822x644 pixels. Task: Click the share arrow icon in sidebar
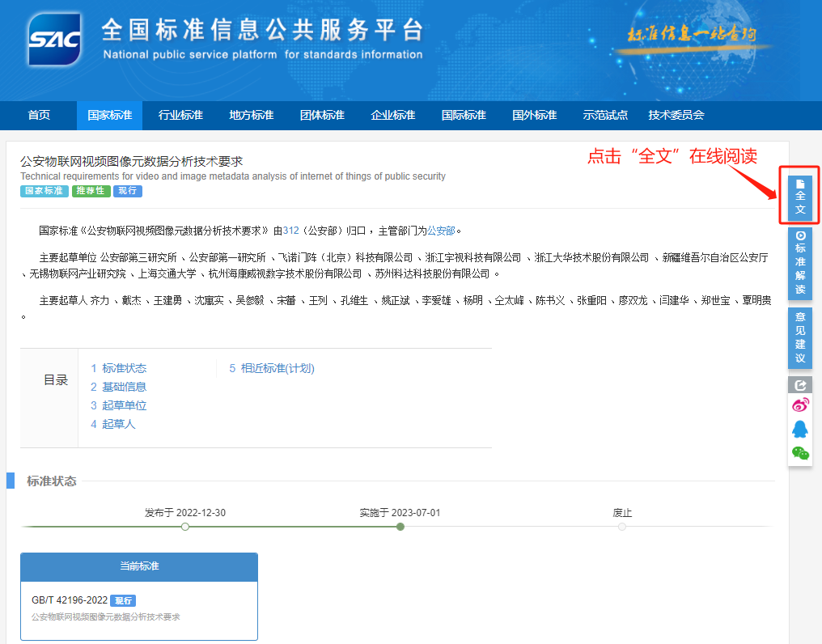(x=800, y=386)
